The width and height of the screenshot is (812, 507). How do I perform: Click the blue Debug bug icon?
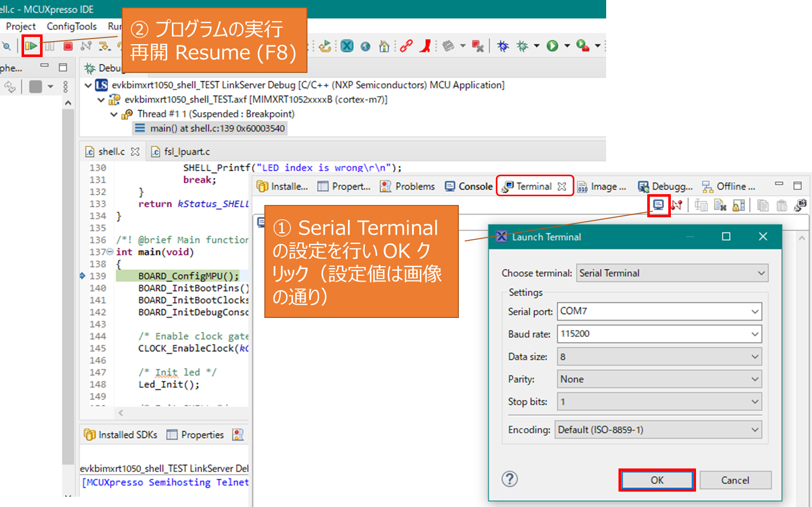[503, 46]
